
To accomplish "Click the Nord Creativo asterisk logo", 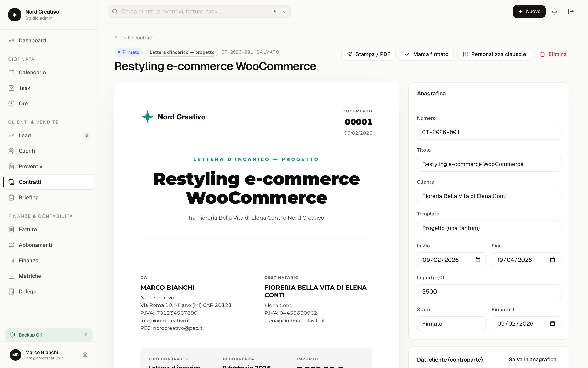I will click(14, 15).
